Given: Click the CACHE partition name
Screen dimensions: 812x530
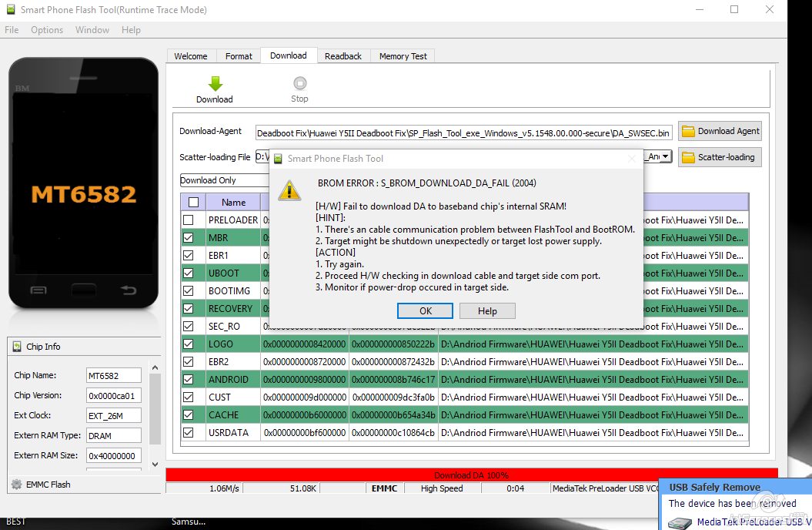Looking at the screenshot, I should pyautogui.click(x=224, y=415).
